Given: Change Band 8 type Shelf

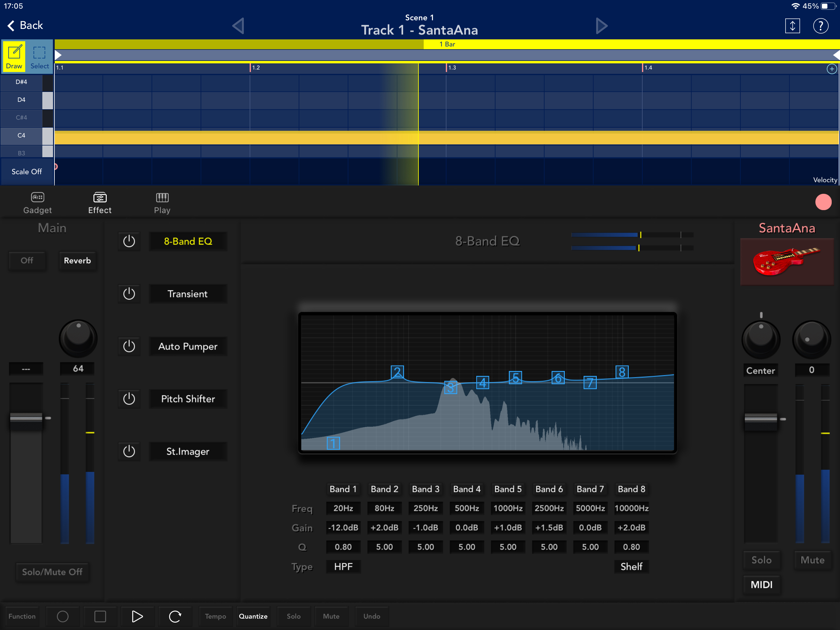Looking at the screenshot, I should [x=632, y=567].
